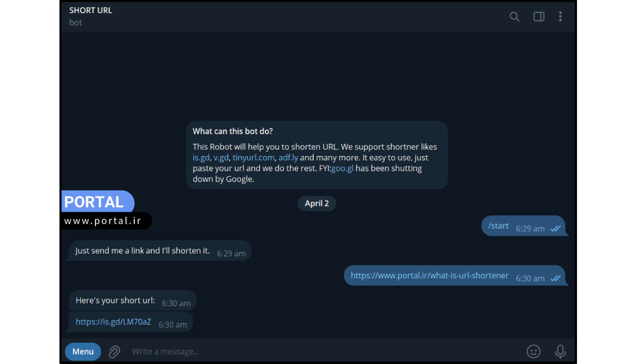This screenshot has width=637, height=364.
Task: Open the tinyurl.com link in description
Action: coord(253,158)
